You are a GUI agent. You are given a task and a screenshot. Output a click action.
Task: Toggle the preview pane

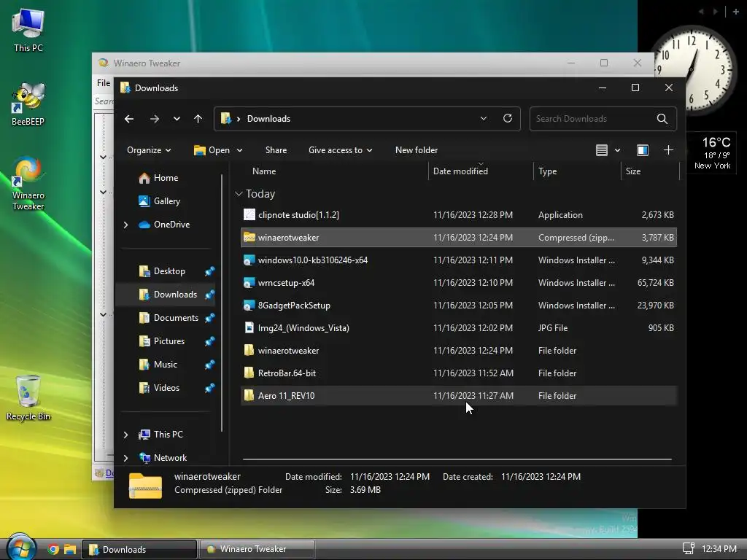click(643, 150)
